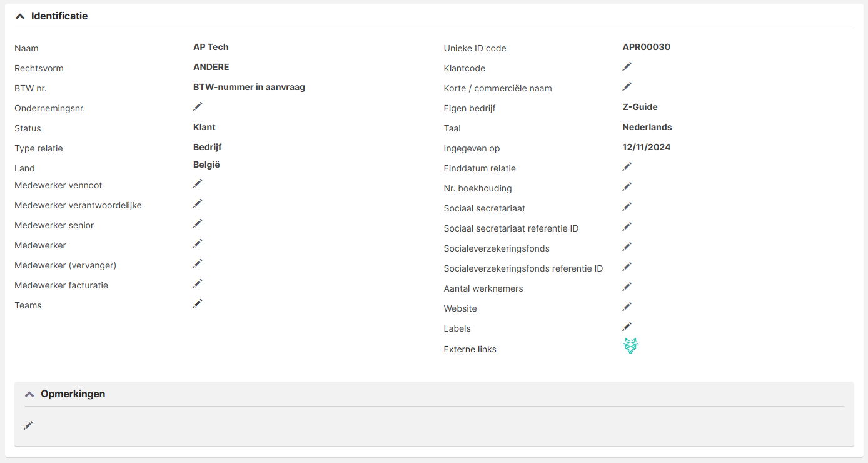This screenshot has height=463, width=868.
Task: Click the Nr. boekhouding edit pencil
Action: coord(627,186)
